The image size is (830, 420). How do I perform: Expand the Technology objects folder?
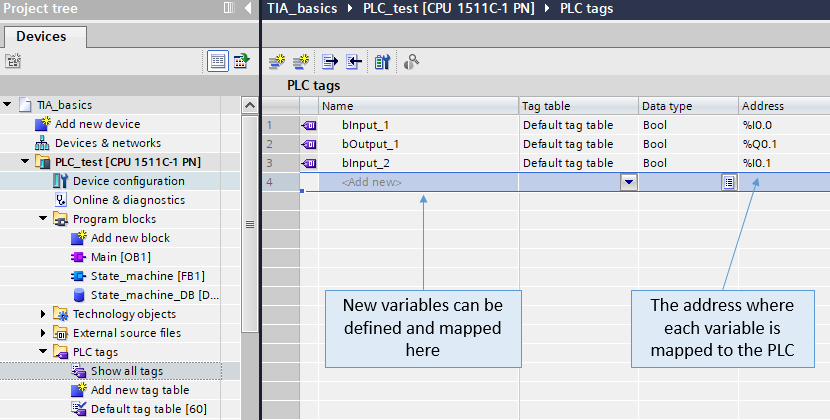pos(44,314)
